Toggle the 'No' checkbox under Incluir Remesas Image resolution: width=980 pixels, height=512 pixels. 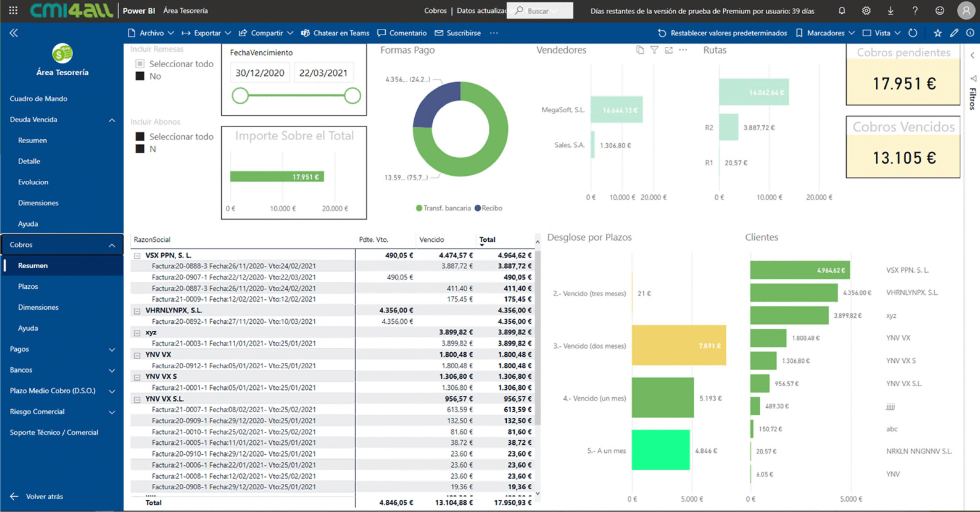(140, 76)
